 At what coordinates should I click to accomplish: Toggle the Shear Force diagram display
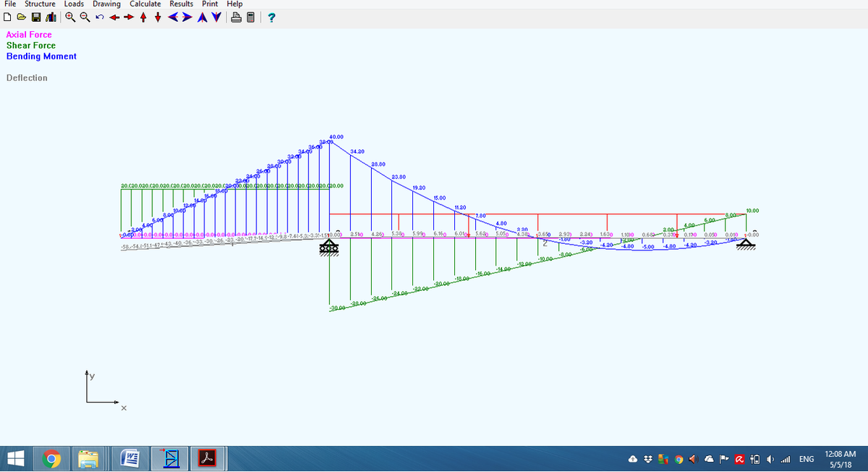tap(30, 45)
